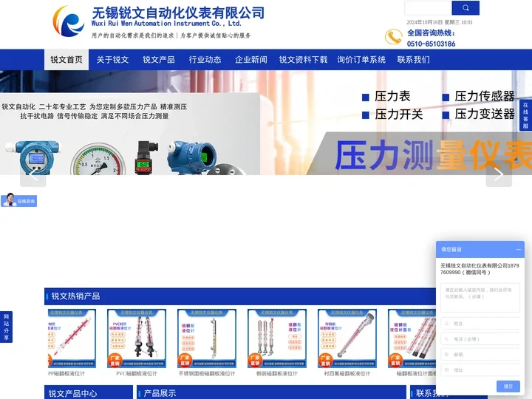Click the company swirl logo
This screenshot has height=399, width=532.
69,21
